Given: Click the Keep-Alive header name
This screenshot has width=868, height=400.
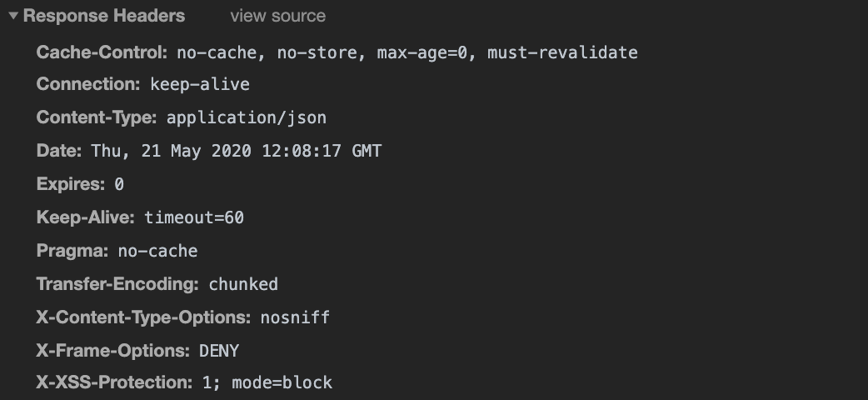Looking at the screenshot, I should point(86,217).
